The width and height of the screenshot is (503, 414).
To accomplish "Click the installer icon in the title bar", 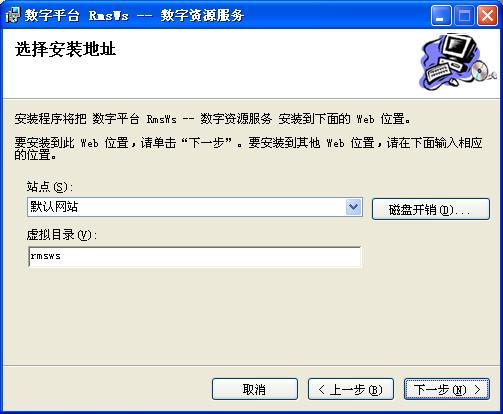I will (x=12, y=16).
